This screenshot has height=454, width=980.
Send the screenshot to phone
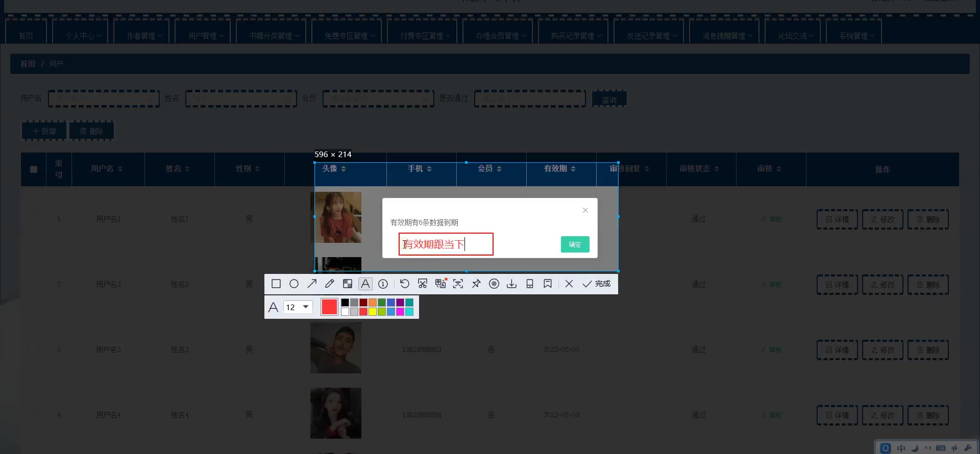[x=530, y=284]
